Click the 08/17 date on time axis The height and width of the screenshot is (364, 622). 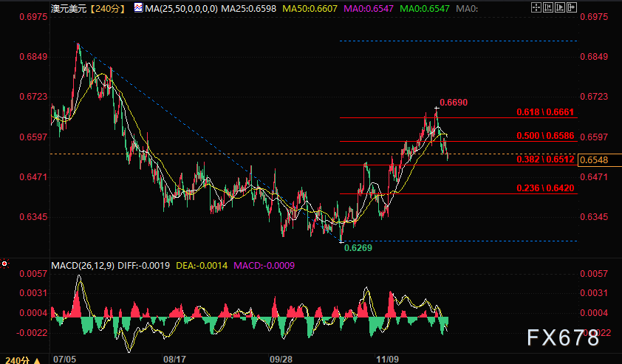(174, 360)
